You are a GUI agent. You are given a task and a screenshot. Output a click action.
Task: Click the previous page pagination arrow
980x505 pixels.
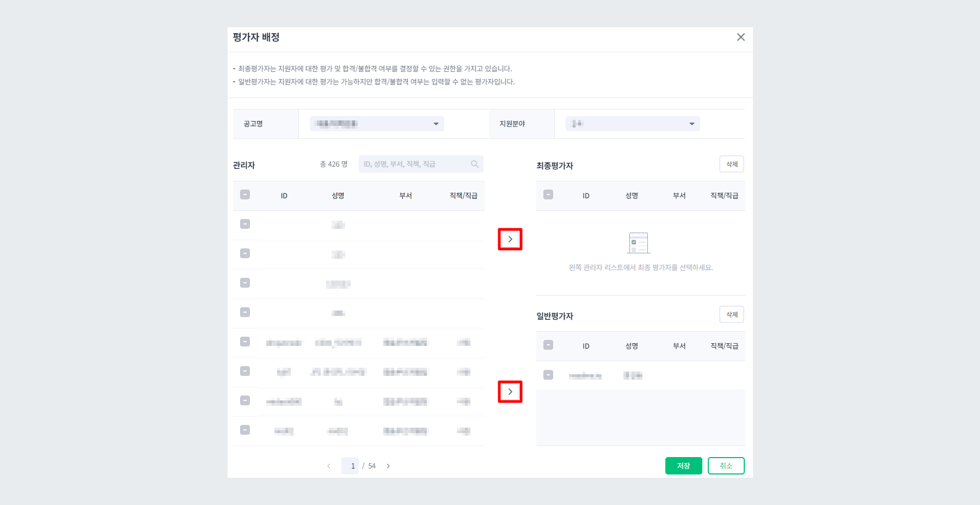[329, 465]
